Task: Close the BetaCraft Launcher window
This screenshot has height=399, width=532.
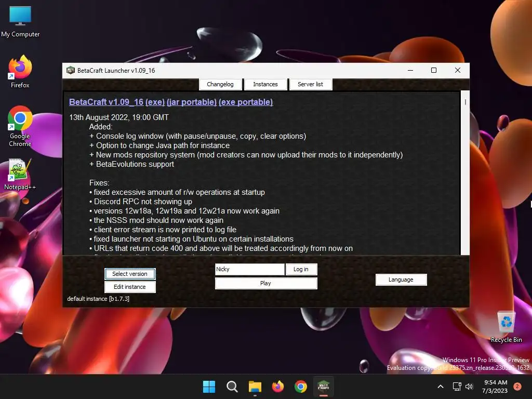Action: click(457, 70)
